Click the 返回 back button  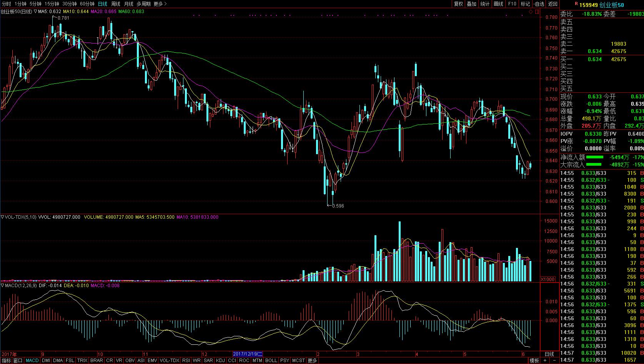tap(553, 4)
